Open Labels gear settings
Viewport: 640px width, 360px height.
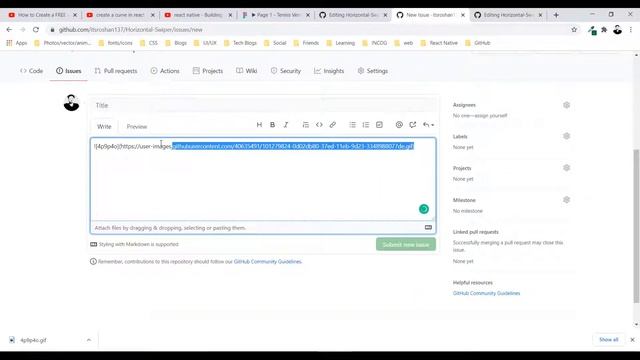tap(566, 136)
